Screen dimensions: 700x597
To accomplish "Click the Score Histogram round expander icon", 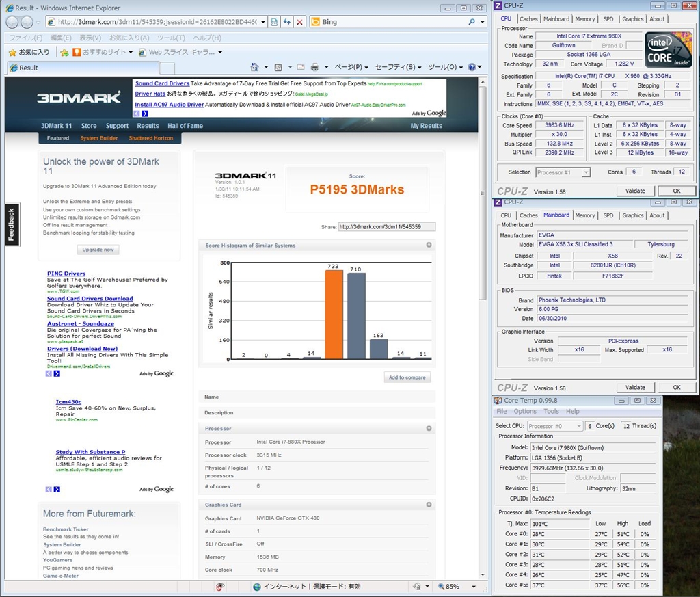I will (x=429, y=245).
